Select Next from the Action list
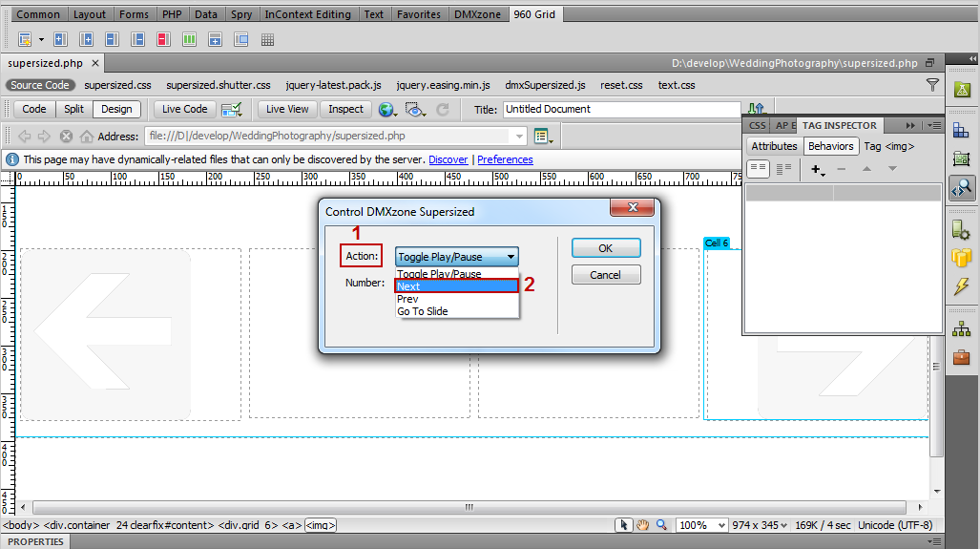The height and width of the screenshot is (549, 980). point(457,286)
